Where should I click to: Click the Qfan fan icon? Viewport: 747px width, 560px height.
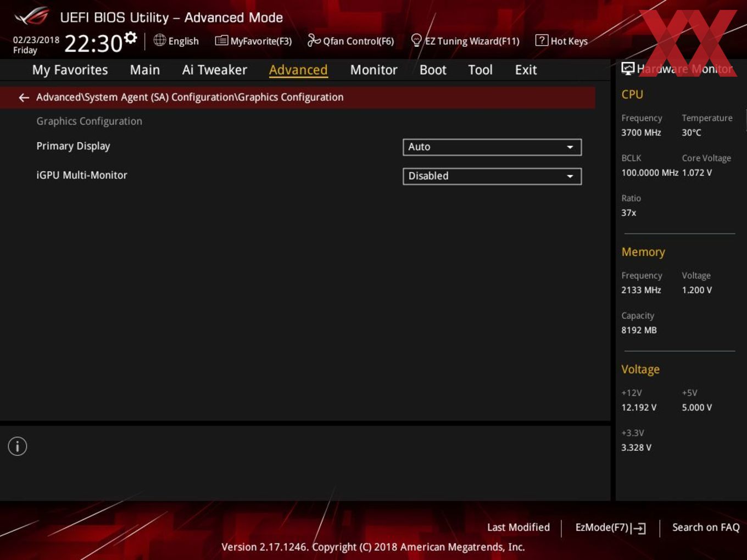[314, 40]
